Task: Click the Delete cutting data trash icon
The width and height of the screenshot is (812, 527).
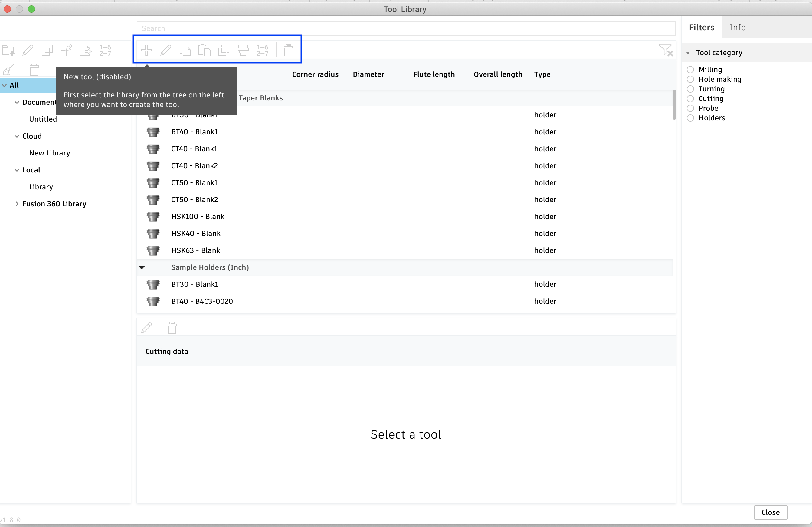Action: pos(172,328)
